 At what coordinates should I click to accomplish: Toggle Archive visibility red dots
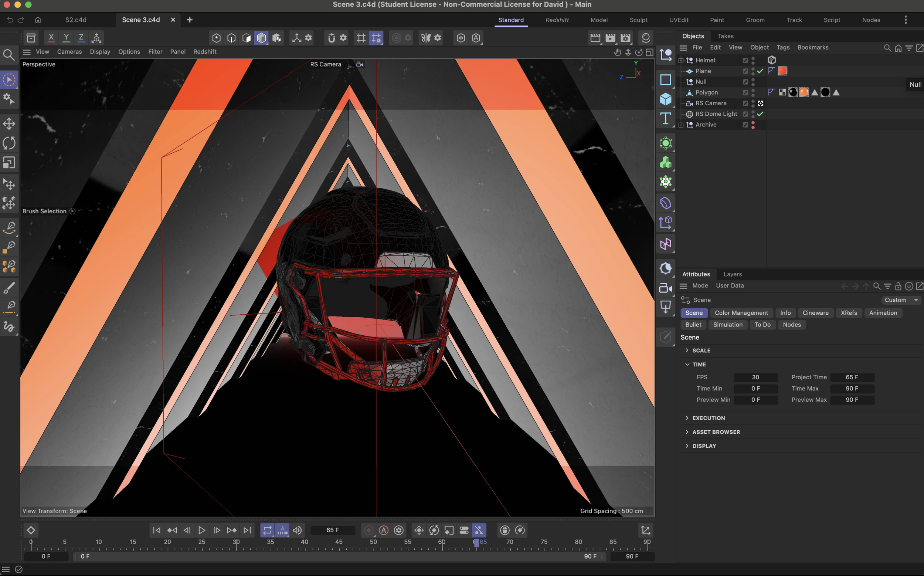[x=753, y=125]
